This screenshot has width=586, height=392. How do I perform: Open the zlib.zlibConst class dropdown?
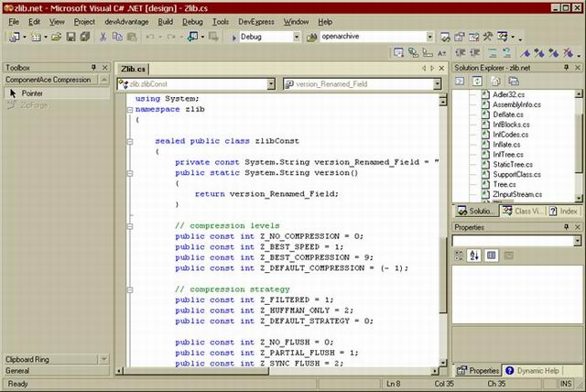(271, 84)
